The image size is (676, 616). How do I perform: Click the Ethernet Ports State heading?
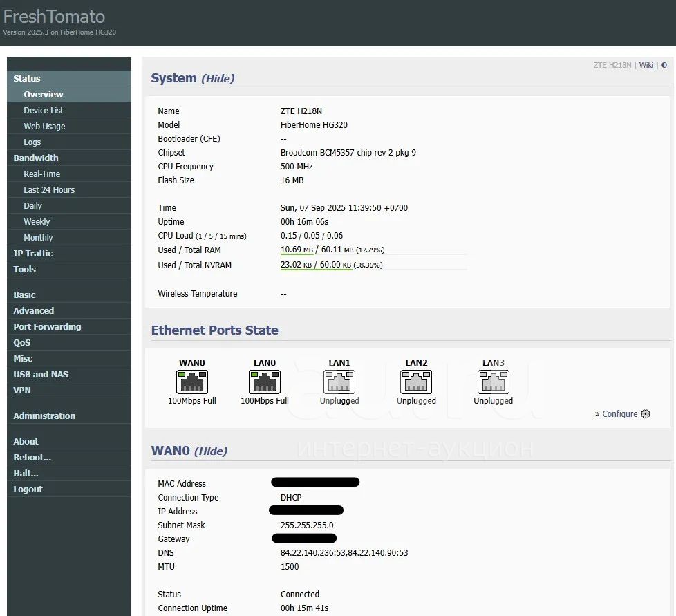point(215,330)
